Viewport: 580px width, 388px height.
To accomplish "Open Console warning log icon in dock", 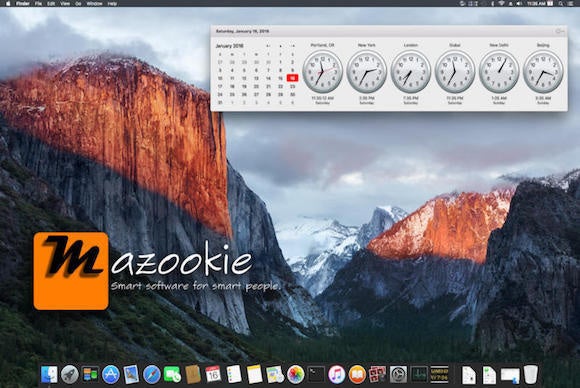I will click(439, 375).
